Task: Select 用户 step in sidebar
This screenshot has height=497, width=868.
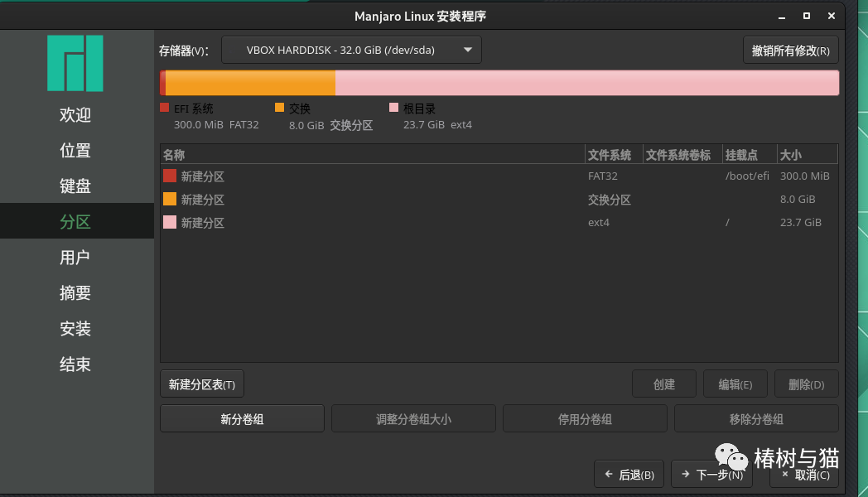Action: tap(77, 257)
